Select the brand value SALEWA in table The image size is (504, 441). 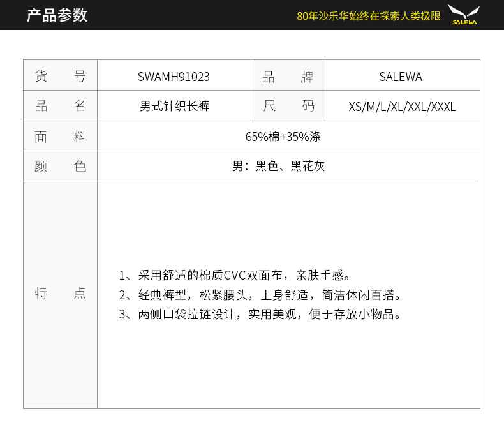tap(401, 77)
